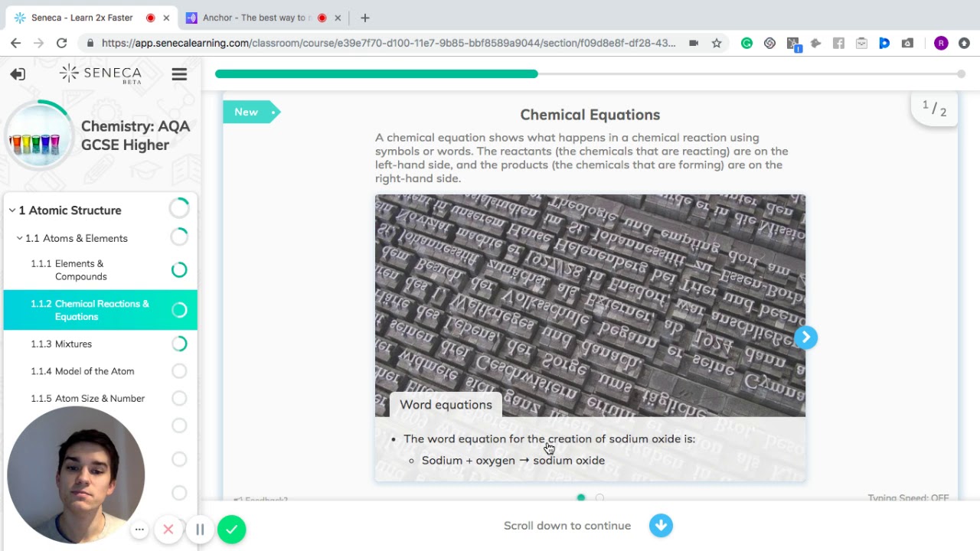Open the hamburger menu in sidebar

[x=179, y=74]
